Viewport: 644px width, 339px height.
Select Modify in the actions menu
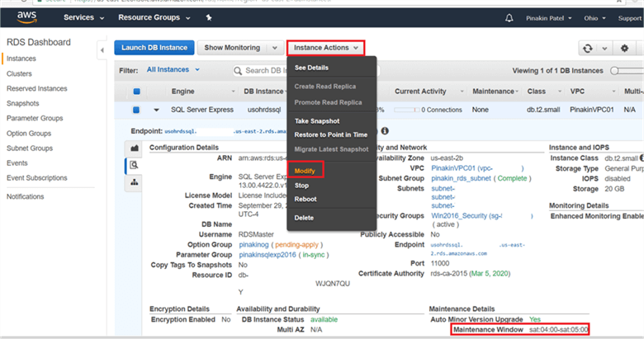[305, 171]
